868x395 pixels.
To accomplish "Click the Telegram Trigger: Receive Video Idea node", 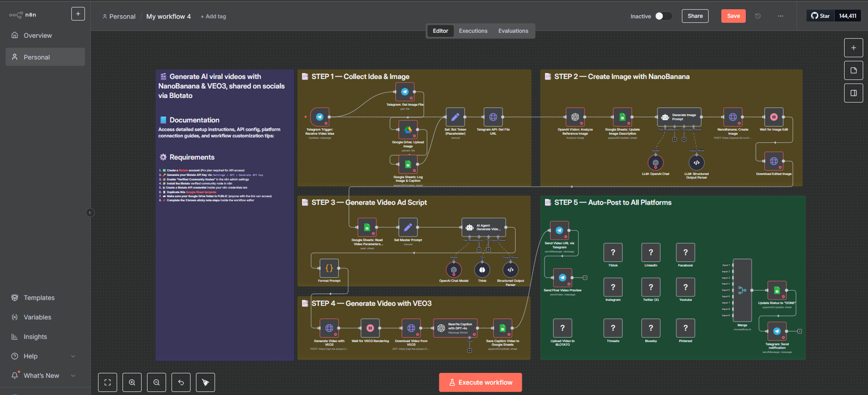I will (x=319, y=117).
